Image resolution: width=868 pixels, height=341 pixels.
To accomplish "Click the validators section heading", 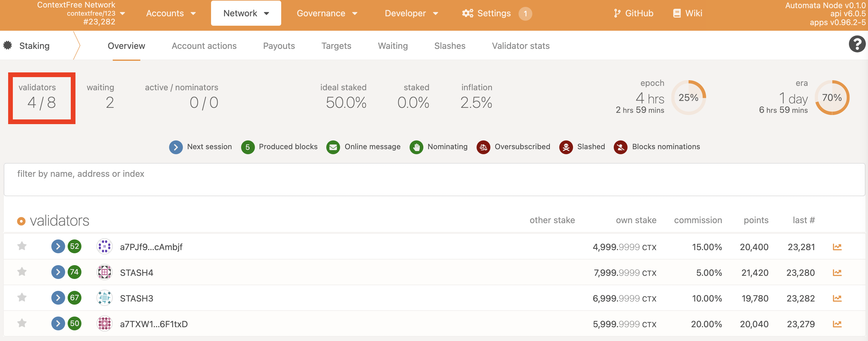I will pyautogui.click(x=59, y=221).
